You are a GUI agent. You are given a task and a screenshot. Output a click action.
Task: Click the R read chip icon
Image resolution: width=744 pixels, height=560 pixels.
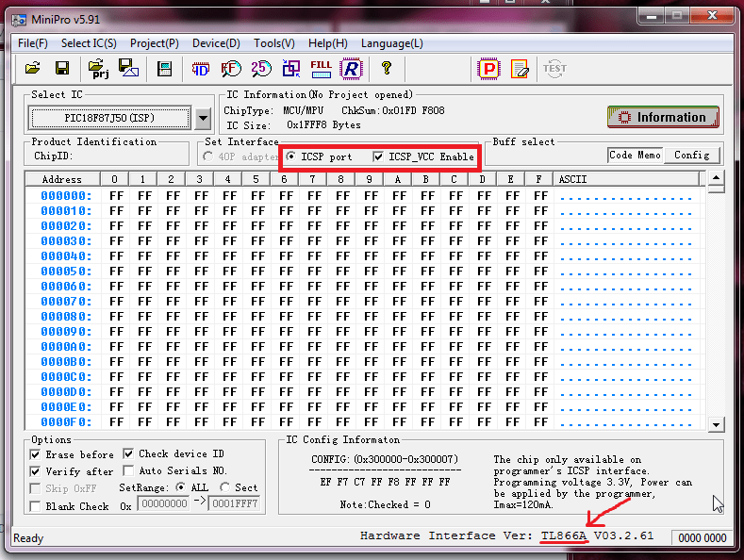click(351, 68)
